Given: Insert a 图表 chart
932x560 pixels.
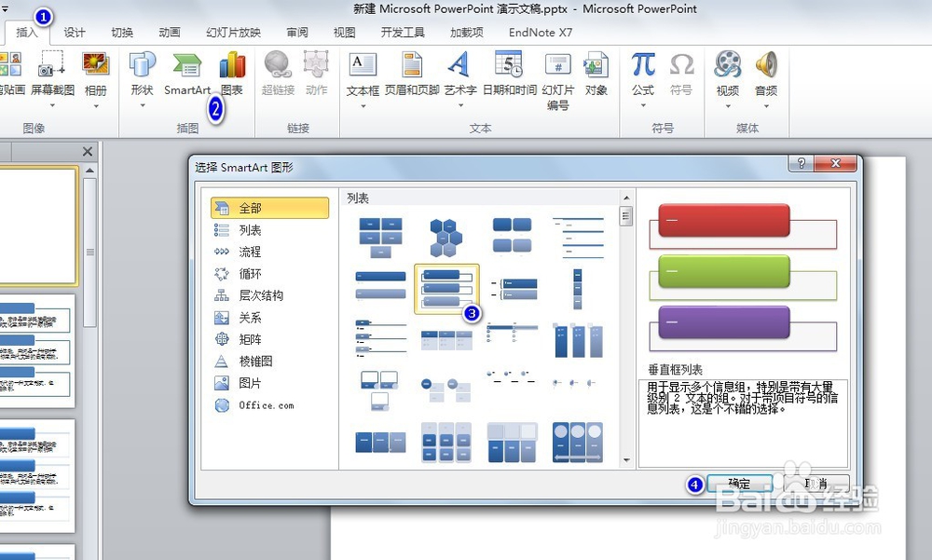Looking at the screenshot, I should tap(232, 74).
